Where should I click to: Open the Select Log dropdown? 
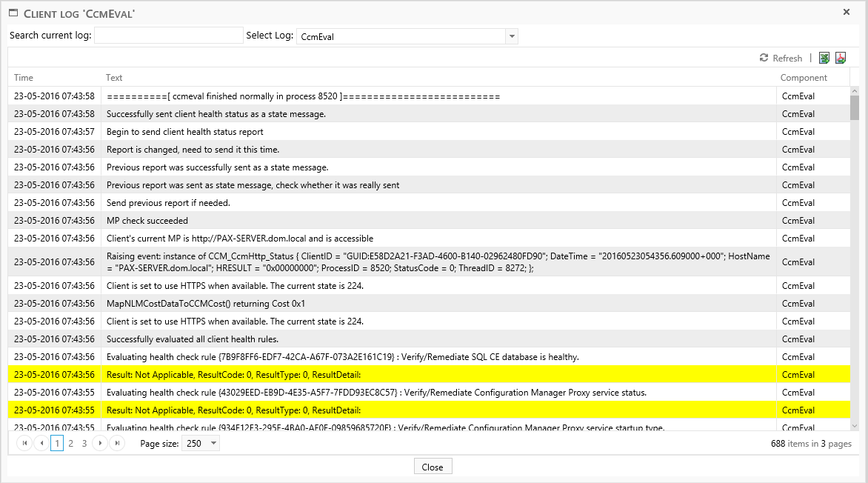(x=511, y=36)
